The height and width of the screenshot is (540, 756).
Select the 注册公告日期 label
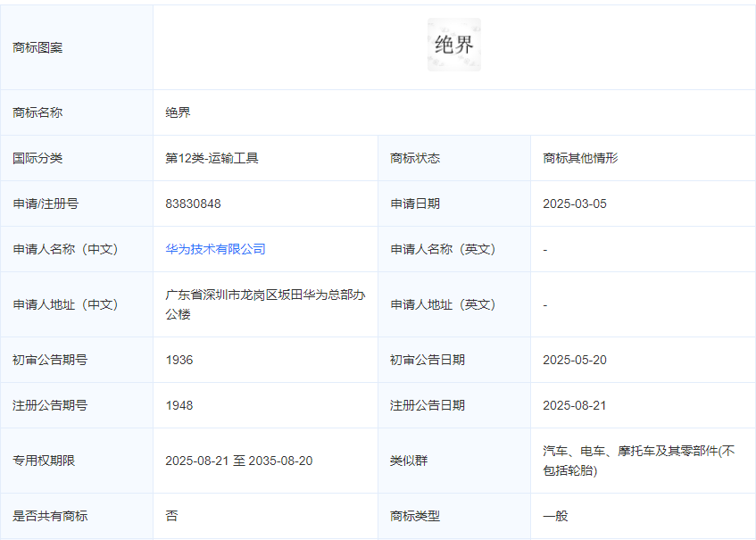pos(428,405)
